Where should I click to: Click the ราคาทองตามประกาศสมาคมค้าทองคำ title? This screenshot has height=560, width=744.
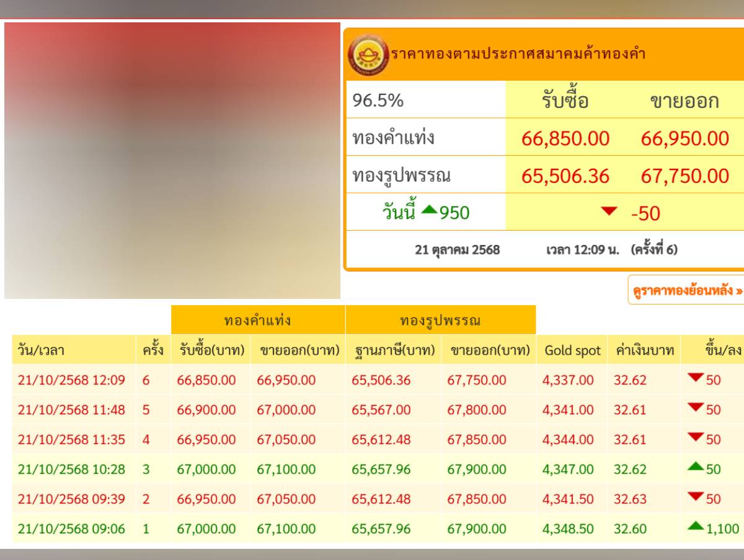pos(518,54)
